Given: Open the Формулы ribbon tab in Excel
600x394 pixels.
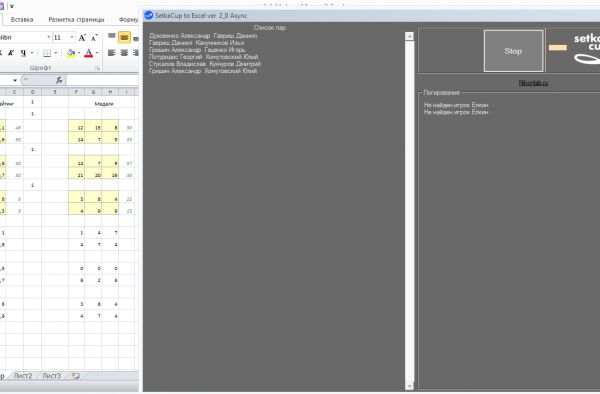Looking at the screenshot, I should [x=129, y=20].
